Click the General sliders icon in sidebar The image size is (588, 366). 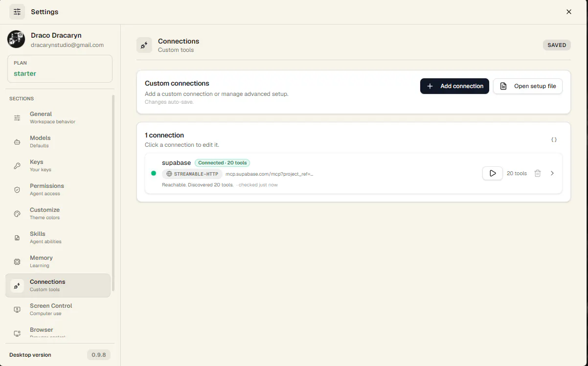pos(17,117)
